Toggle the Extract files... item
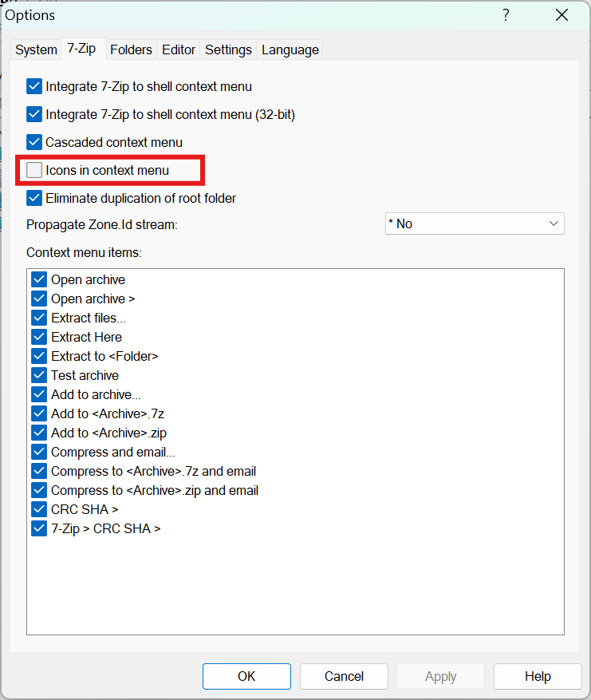Screen dimensions: 591x700 (39, 318)
